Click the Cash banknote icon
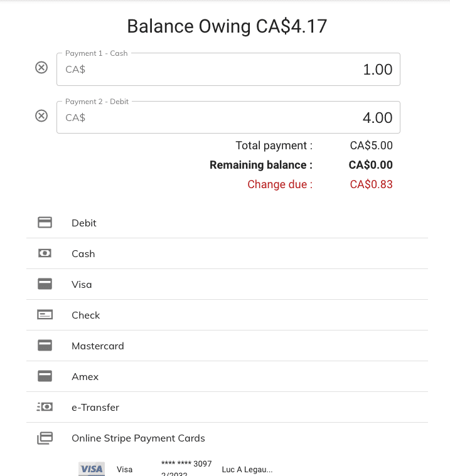Screen dimensions: 450x476 (45, 253)
